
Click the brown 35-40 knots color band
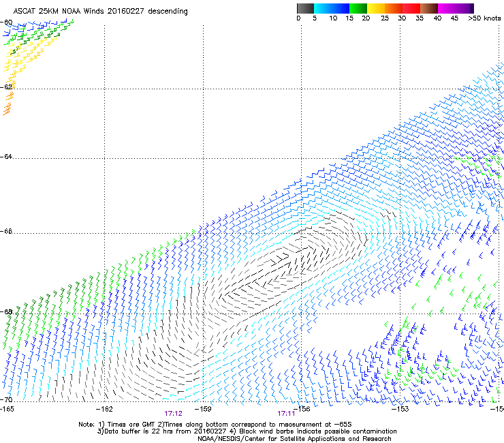point(429,8)
